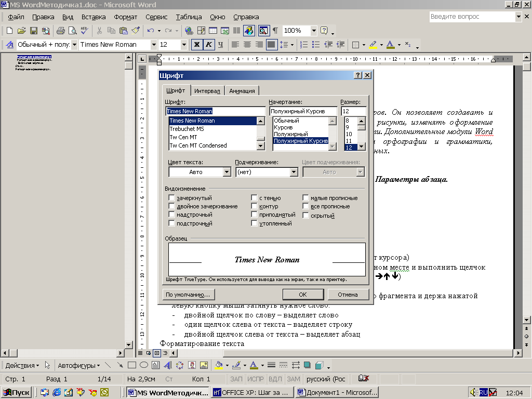This screenshot has height=399, width=532.
Task: Undo the last action
Action: coord(151,31)
